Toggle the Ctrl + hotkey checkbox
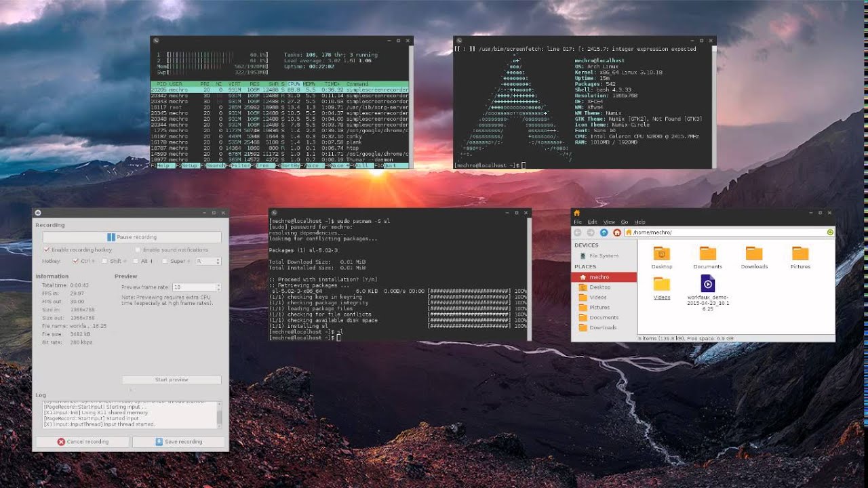This screenshot has width=868, height=488. click(x=76, y=261)
